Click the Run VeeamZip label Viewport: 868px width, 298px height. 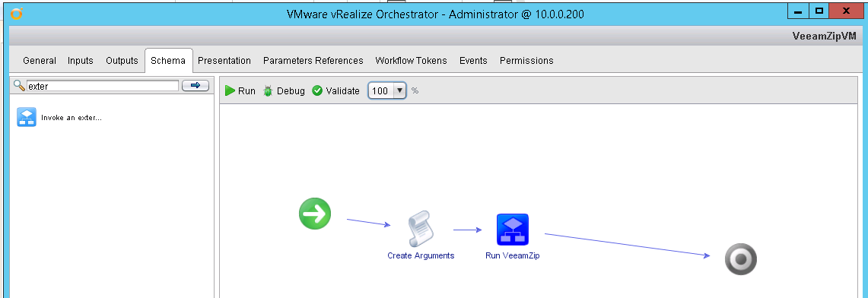513,255
